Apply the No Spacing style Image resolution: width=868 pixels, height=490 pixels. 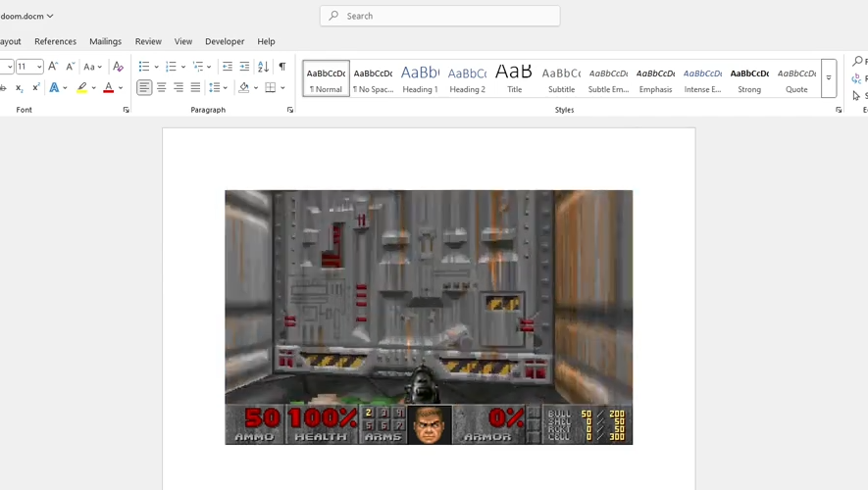click(x=373, y=78)
